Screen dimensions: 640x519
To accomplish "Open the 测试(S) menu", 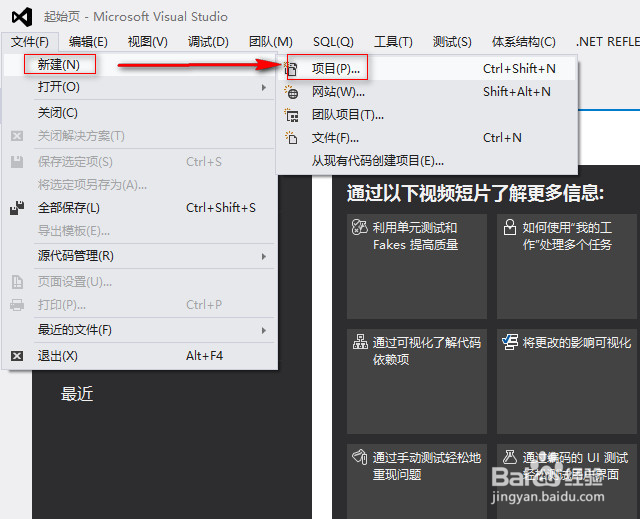I will (452, 42).
